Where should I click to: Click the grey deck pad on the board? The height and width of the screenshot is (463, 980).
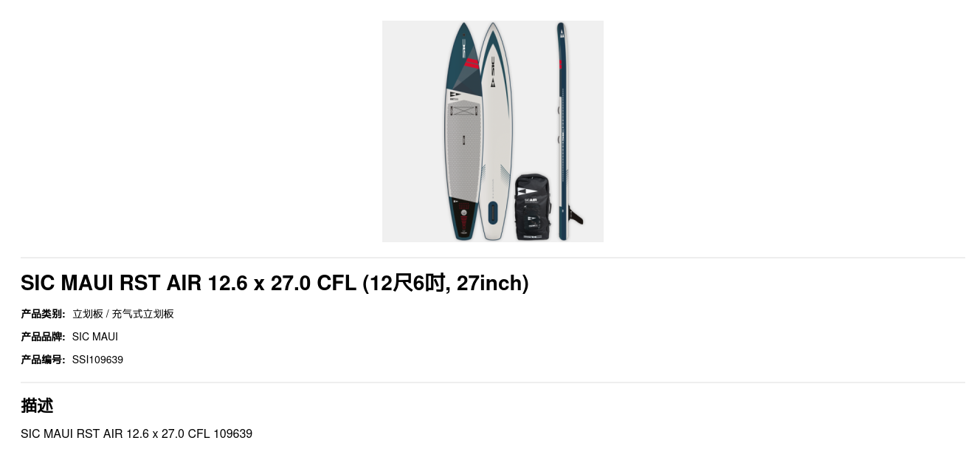(x=463, y=151)
